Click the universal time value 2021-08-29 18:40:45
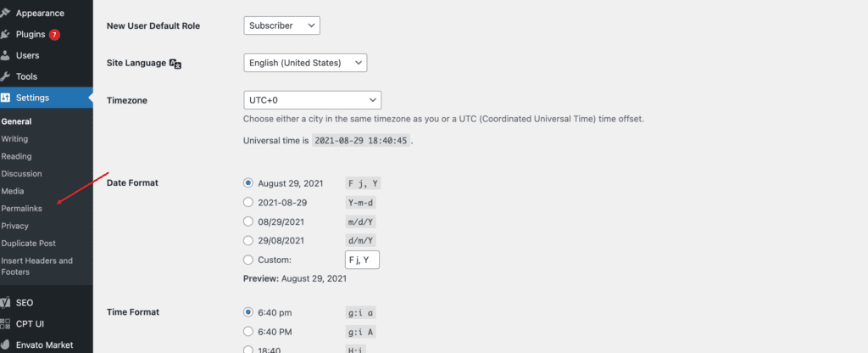Image resolution: width=868 pixels, height=353 pixels. click(361, 141)
